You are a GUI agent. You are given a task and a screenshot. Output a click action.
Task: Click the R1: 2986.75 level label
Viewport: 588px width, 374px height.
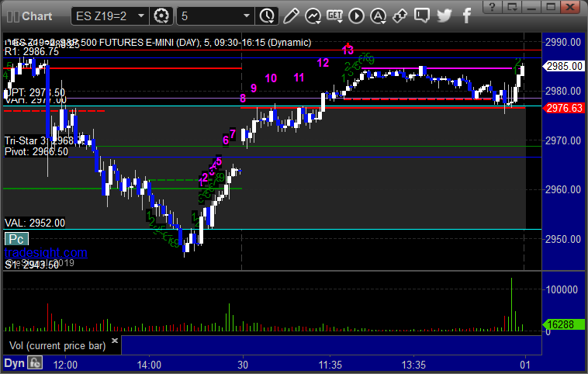[32, 51]
